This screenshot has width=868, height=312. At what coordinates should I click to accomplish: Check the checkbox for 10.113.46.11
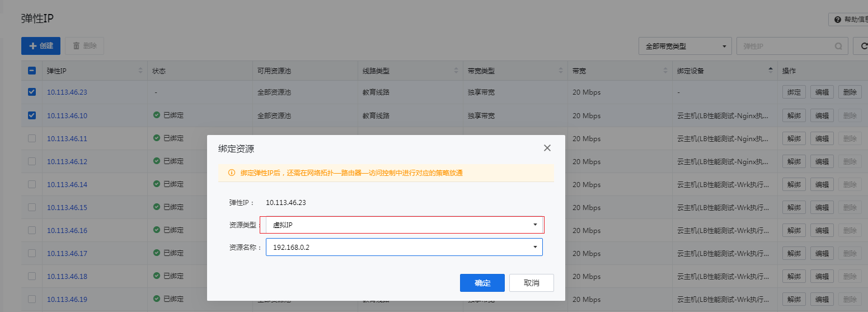tap(32, 138)
